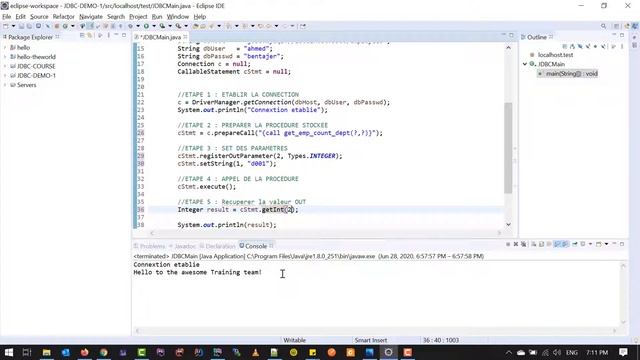The height and width of the screenshot is (360, 640).
Task: Open the Navigate menu
Action: pyautogui.click(x=91, y=17)
